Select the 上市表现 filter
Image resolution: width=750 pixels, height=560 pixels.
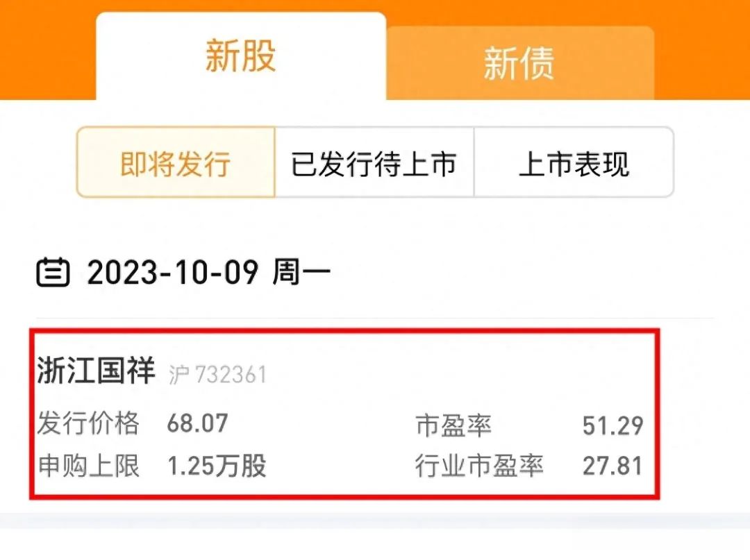pos(574,163)
